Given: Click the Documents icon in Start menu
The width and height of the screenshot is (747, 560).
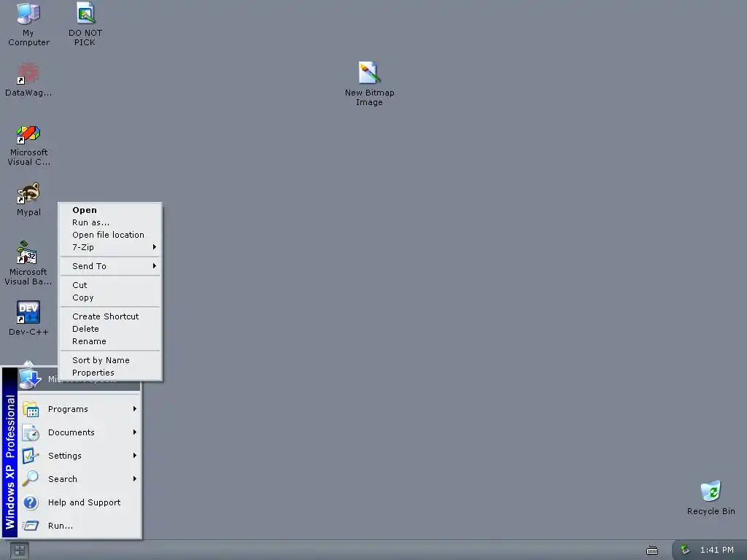Looking at the screenshot, I should click(x=31, y=432).
